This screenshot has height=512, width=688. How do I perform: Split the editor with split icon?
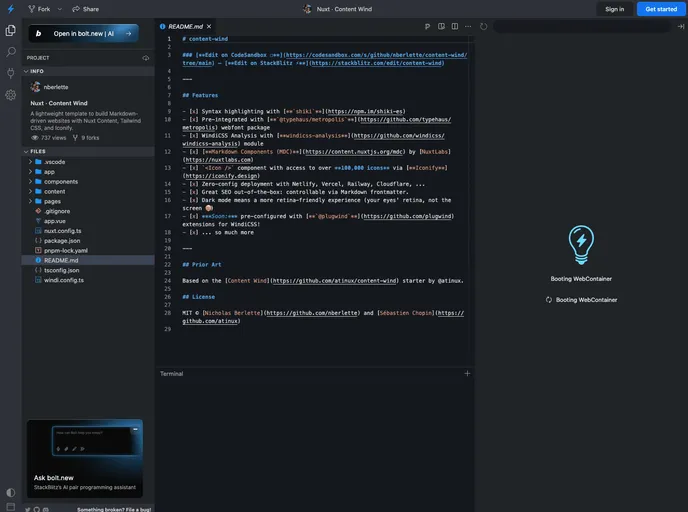pyautogui.click(x=455, y=26)
